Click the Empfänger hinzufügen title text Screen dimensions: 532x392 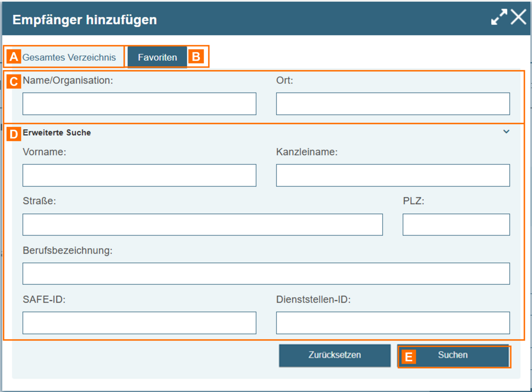click(84, 20)
